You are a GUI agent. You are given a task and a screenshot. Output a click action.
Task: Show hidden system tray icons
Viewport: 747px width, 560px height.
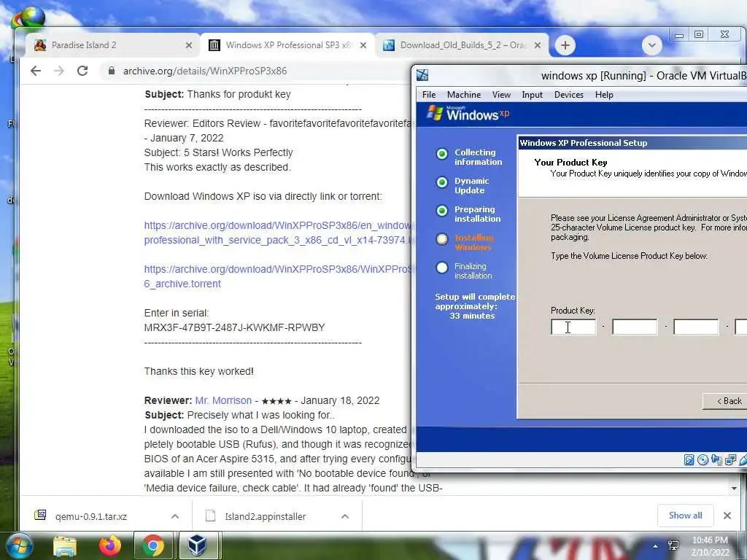pos(656,546)
